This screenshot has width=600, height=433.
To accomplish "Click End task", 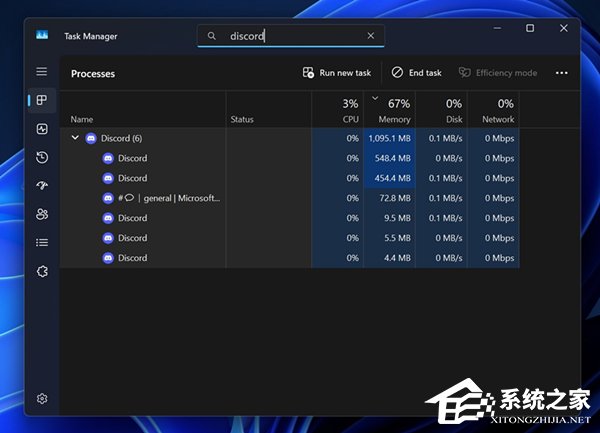I will tap(416, 73).
